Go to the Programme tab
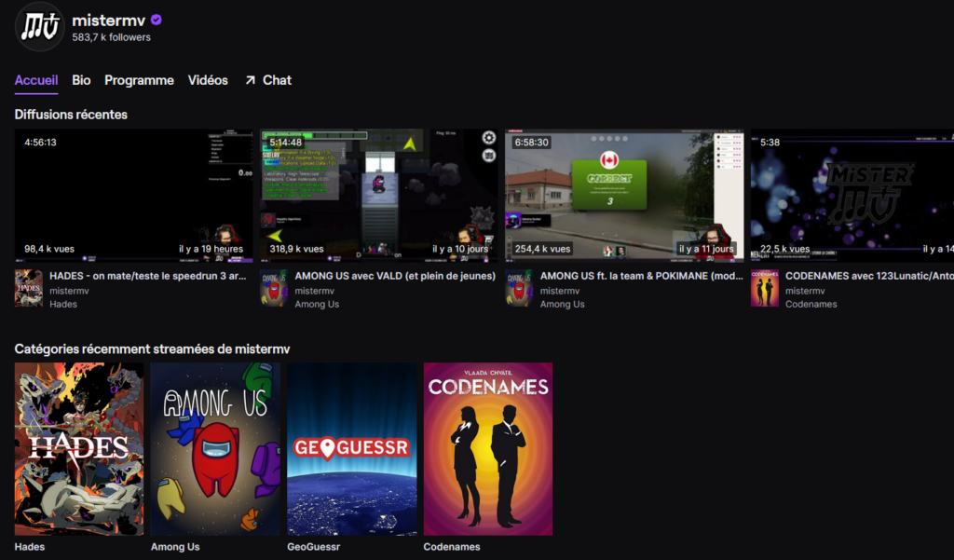The image size is (954, 560). click(139, 80)
